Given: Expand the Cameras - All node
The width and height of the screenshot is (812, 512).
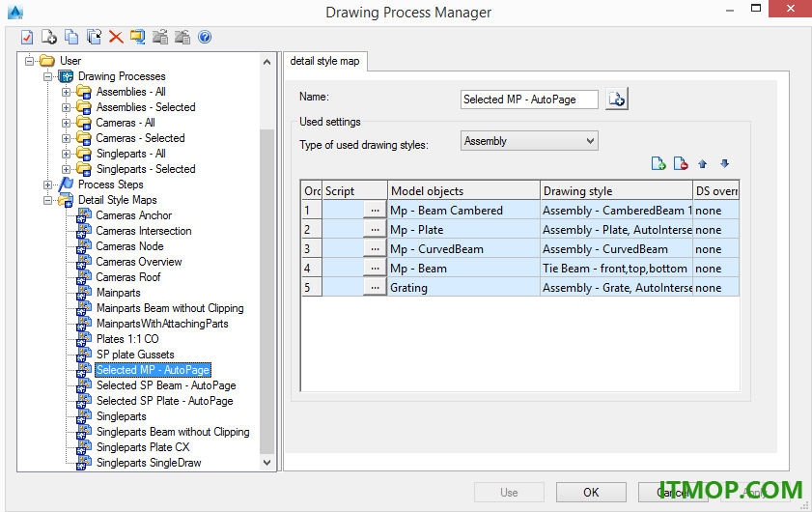Looking at the screenshot, I should pos(66,123).
